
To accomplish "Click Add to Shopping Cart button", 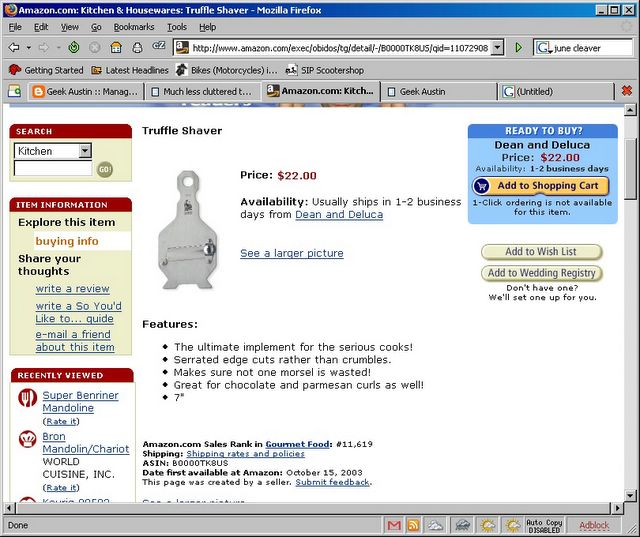I will pyautogui.click(x=540, y=186).
